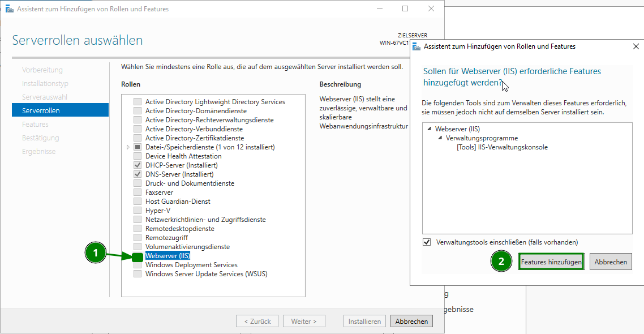
Task: Enable the Webserver (IIS) role checkbox
Action: [x=137, y=255]
